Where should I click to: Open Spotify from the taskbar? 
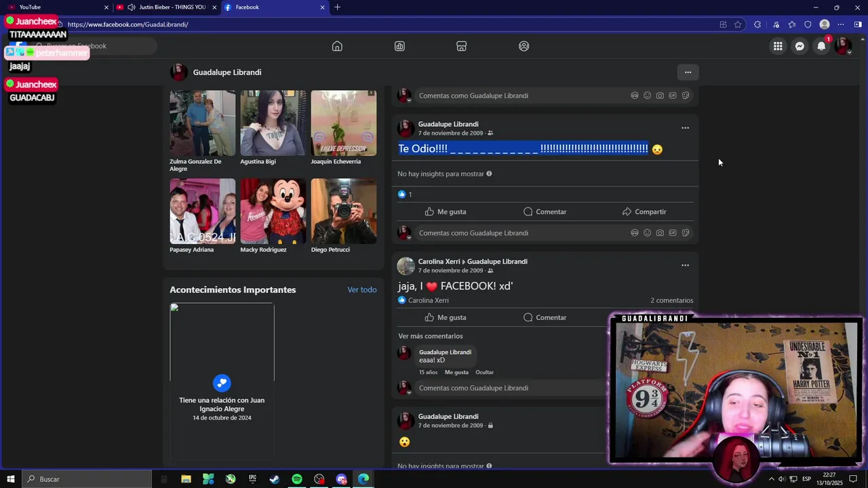click(297, 479)
